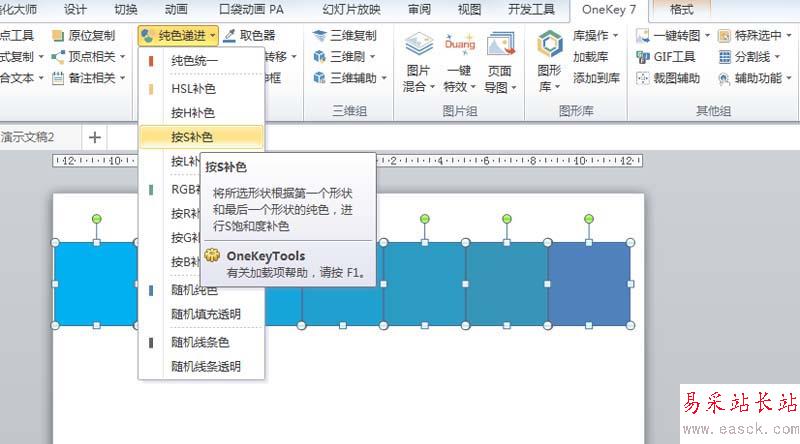The height and width of the screenshot is (444, 800).
Task: Click the 三维复制 icon
Action: [x=319, y=36]
